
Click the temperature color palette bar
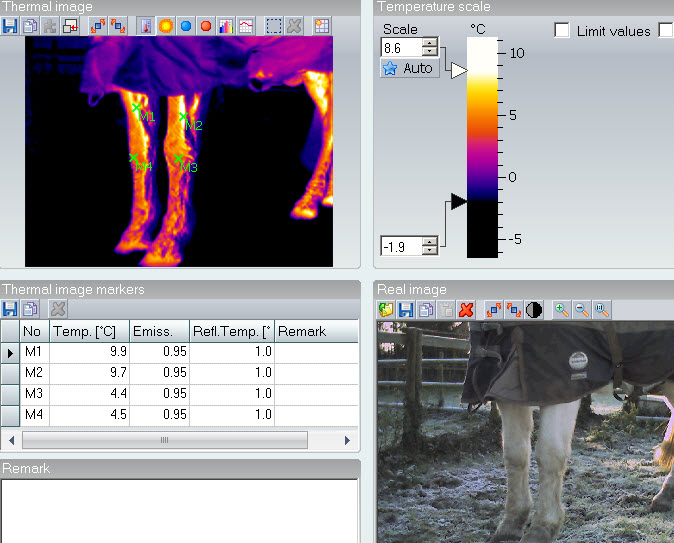pyautogui.click(x=482, y=147)
